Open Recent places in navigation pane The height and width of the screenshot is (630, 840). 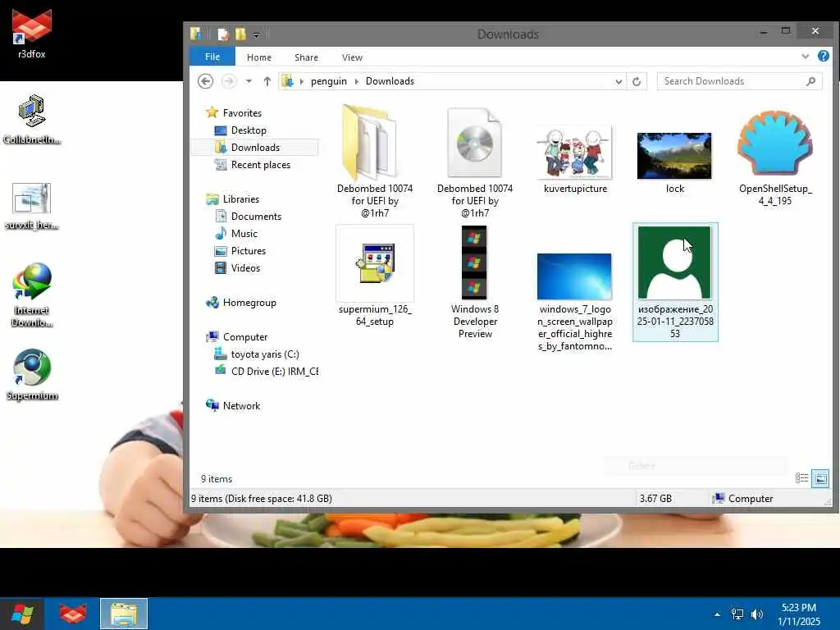[x=260, y=164]
